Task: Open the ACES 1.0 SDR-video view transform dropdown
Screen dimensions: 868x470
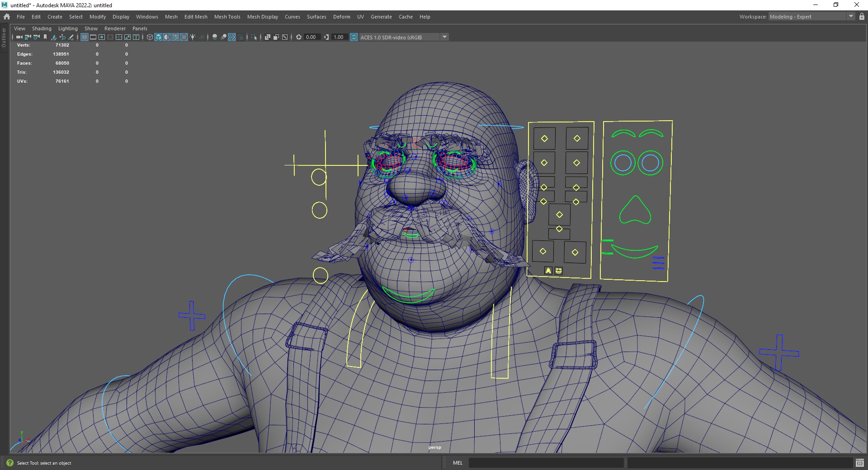Action: click(x=404, y=37)
